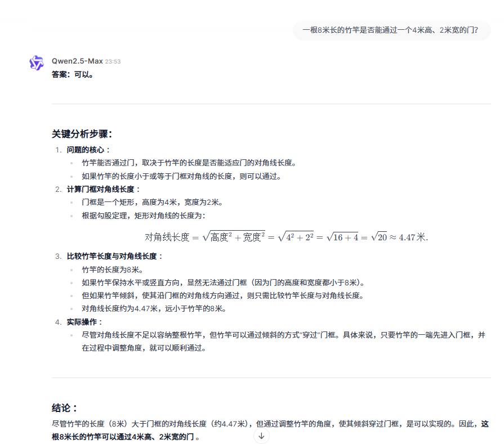Click the scroll-to-bottom arrow button
The width and height of the screenshot is (504, 444).
[x=261, y=436]
